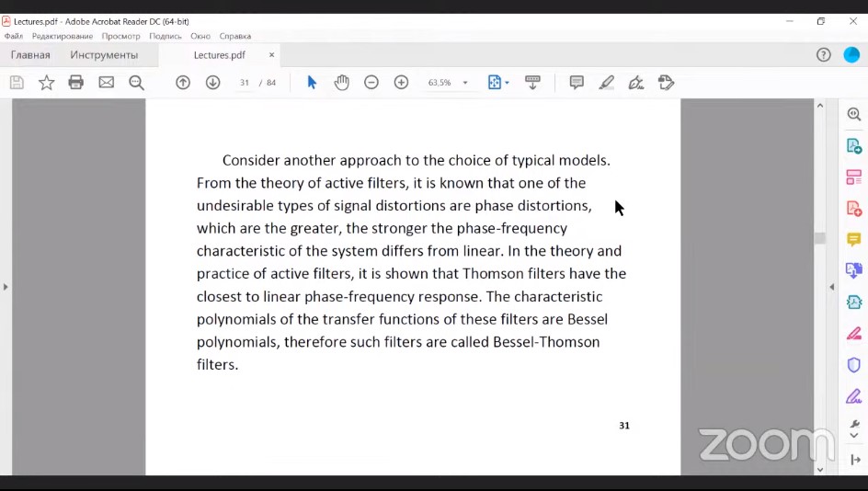Click the word "Bessel-Thomson" in the text

(546, 341)
